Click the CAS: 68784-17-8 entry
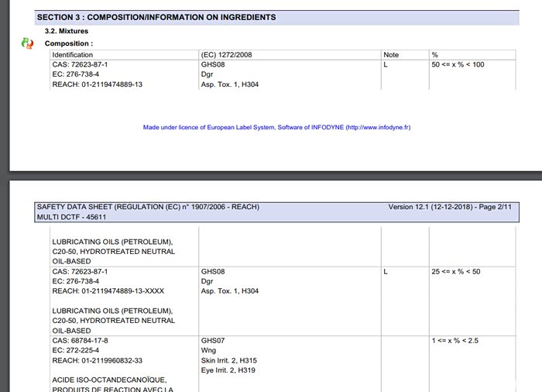This screenshot has width=542, height=392. (x=81, y=340)
